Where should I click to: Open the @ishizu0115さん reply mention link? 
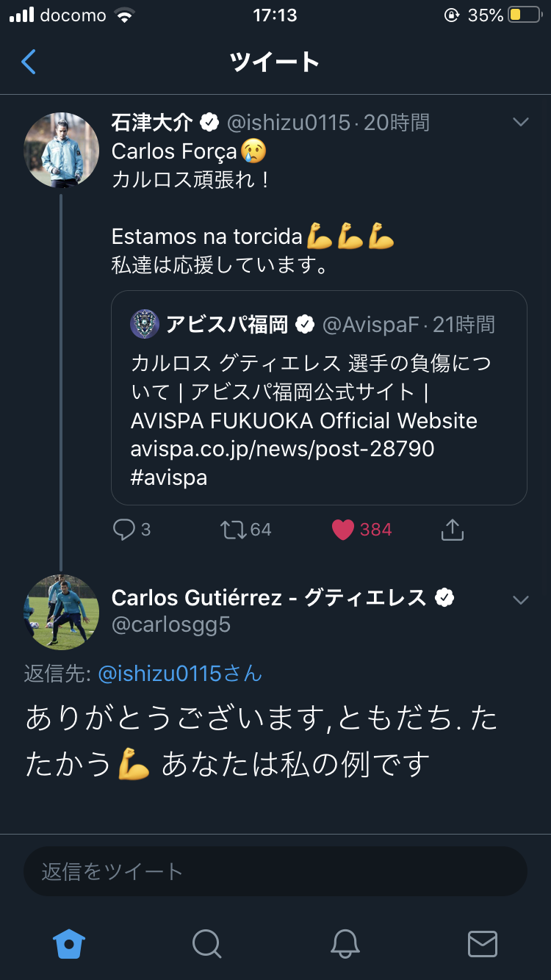point(179,674)
